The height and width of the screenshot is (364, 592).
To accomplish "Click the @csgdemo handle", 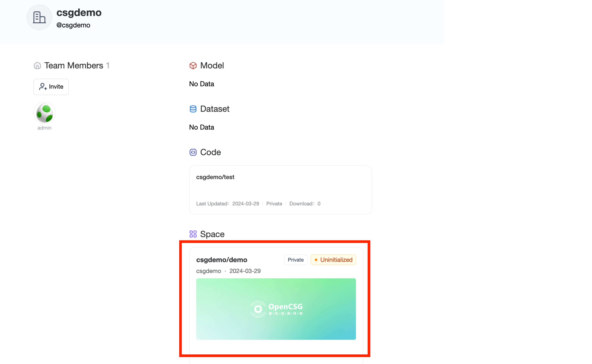I will click(73, 25).
